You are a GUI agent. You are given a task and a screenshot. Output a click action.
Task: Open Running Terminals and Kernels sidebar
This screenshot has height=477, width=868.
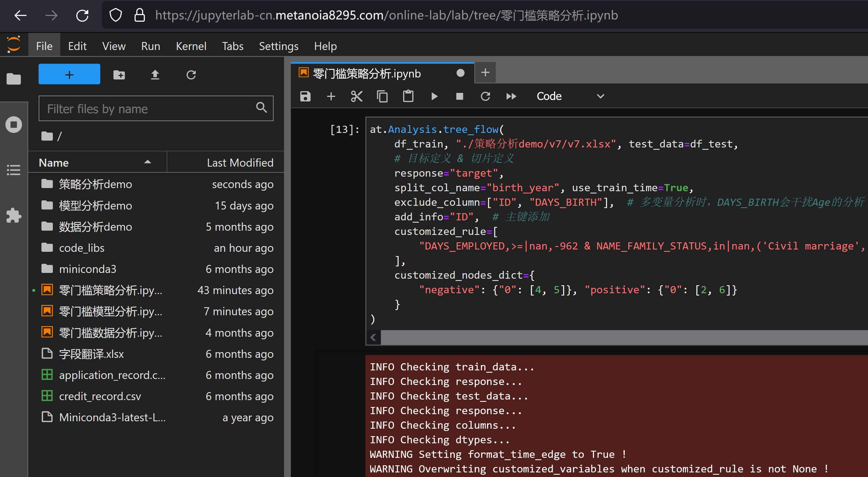(x=14, y=125)
